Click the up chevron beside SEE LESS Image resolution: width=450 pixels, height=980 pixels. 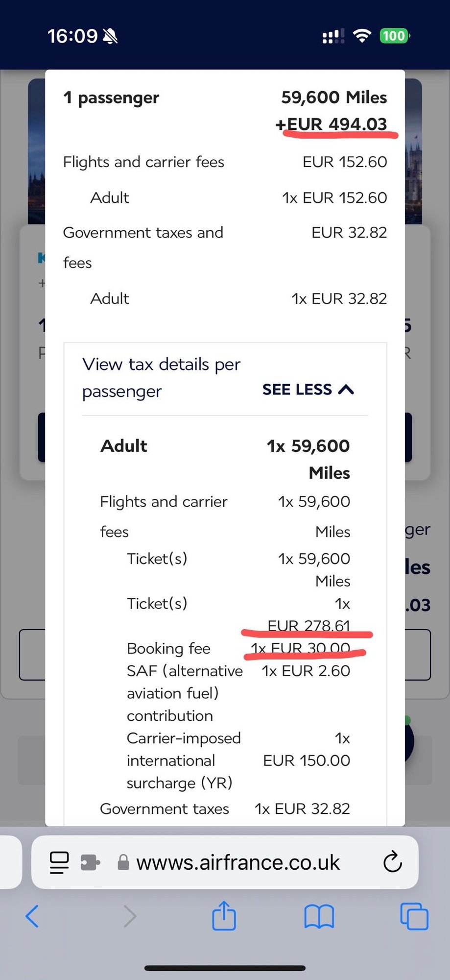pos(346,390)
